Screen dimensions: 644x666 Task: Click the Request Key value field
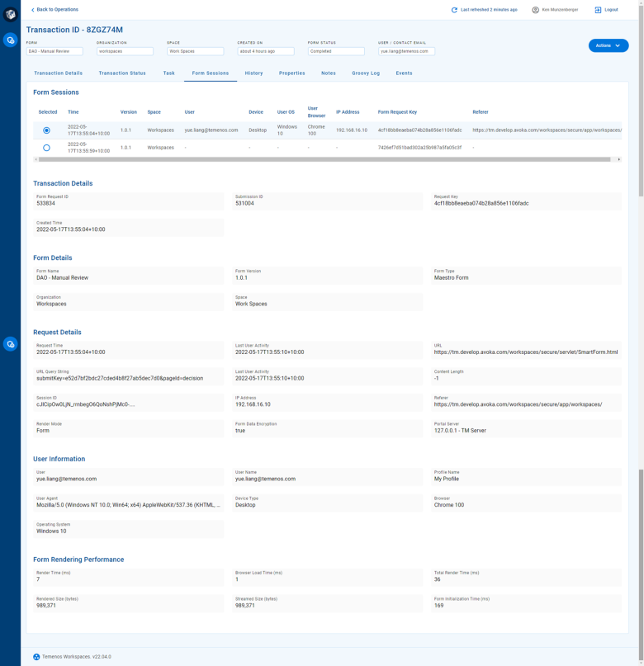tap(526, 201)
